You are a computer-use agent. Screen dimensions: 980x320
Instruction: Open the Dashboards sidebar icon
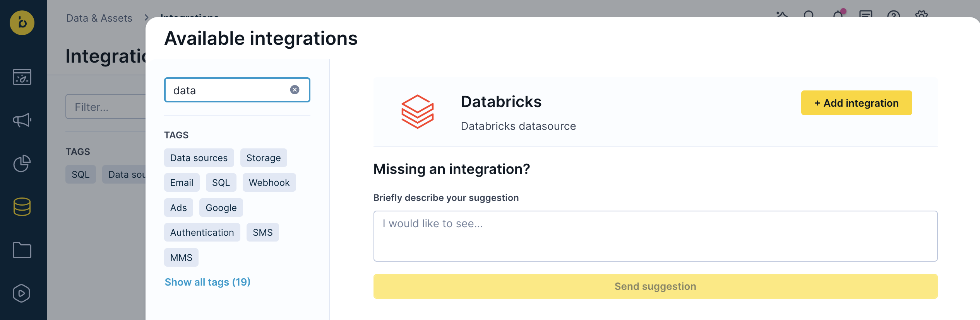[22, 77]
